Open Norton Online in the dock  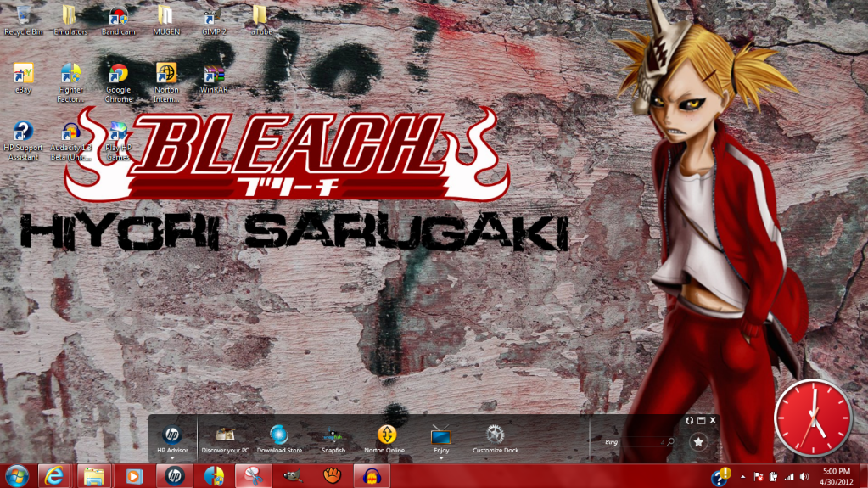point(387,440)
